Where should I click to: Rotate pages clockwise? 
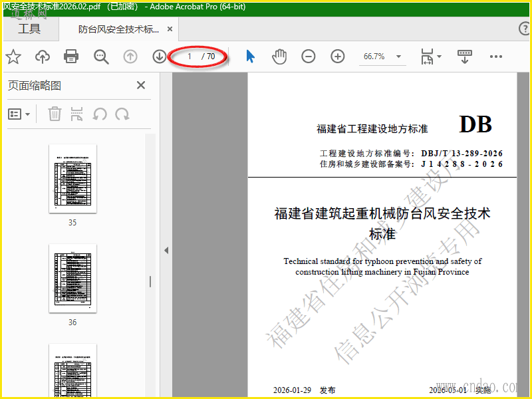[x=122, y=114]
